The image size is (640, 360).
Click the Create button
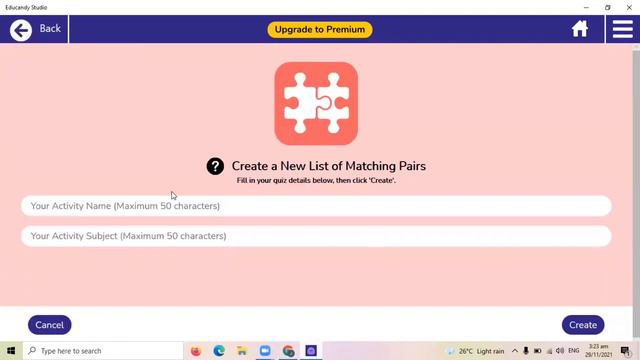[583, 325]
